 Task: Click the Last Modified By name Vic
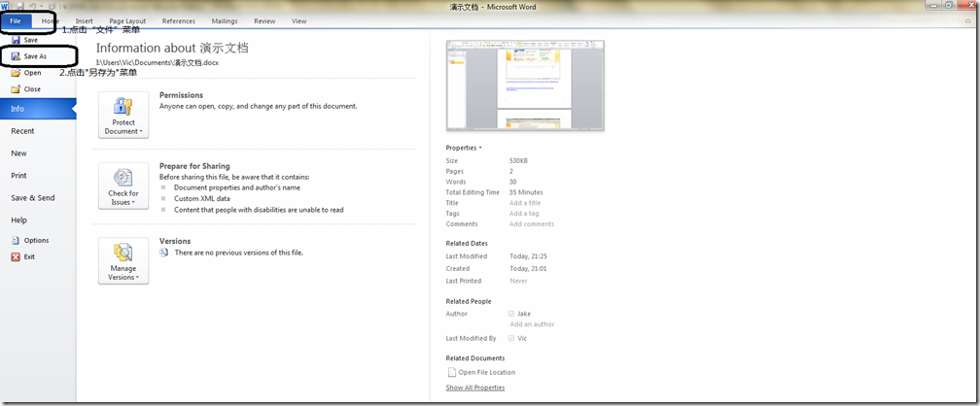click(x=522, y=338)
